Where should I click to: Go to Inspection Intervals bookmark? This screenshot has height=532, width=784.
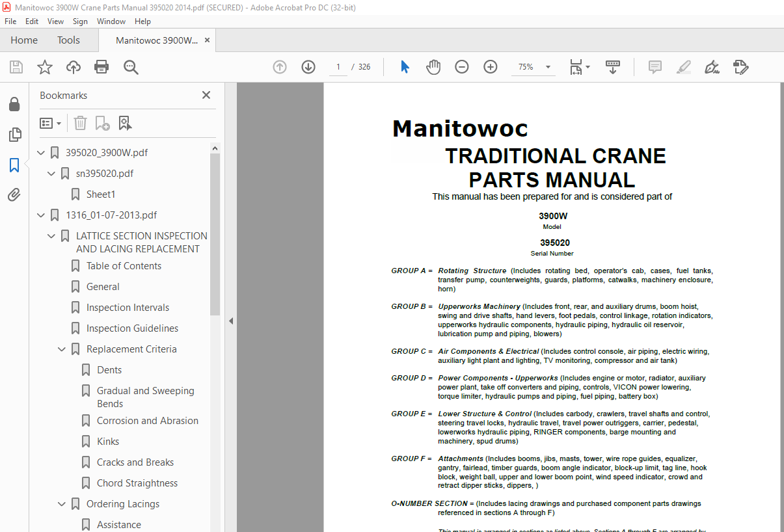pyautogui.click(x=128, y=308)
